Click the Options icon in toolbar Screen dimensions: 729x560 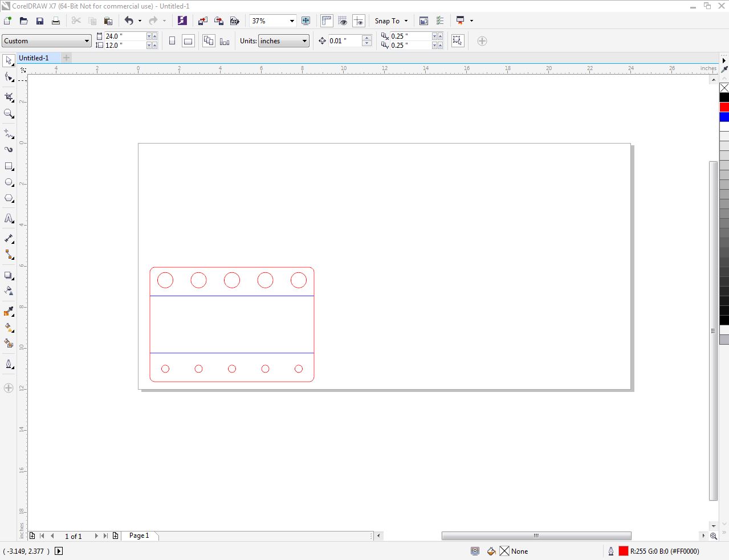click(439, 21)
